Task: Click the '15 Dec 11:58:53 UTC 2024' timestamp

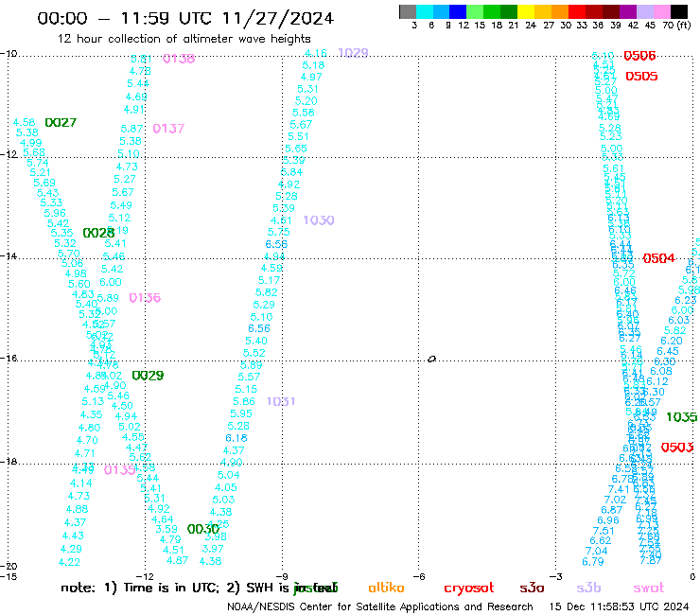Action: (619, 607)
